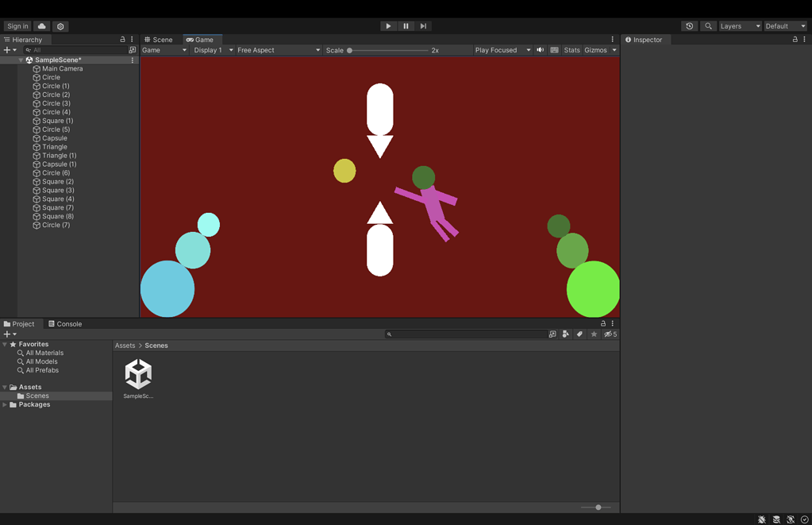Open the Assets breadcrumb link
The image size is (812, 525).
coord(125,345)
